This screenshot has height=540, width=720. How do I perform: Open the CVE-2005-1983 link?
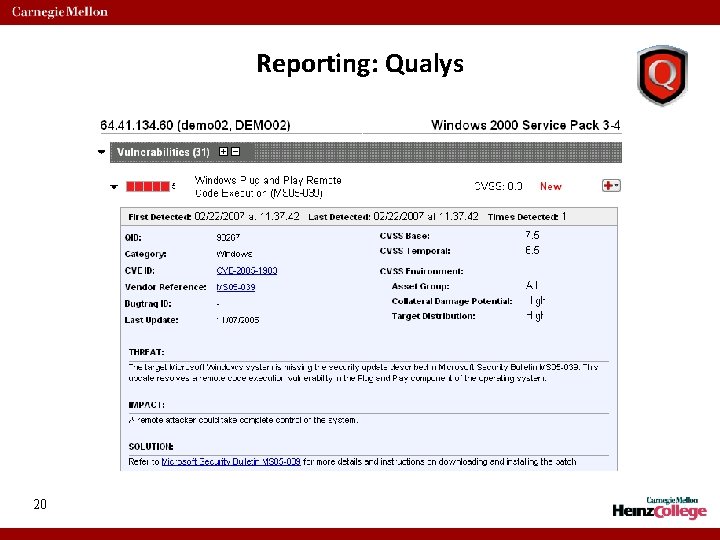(247, 270)
